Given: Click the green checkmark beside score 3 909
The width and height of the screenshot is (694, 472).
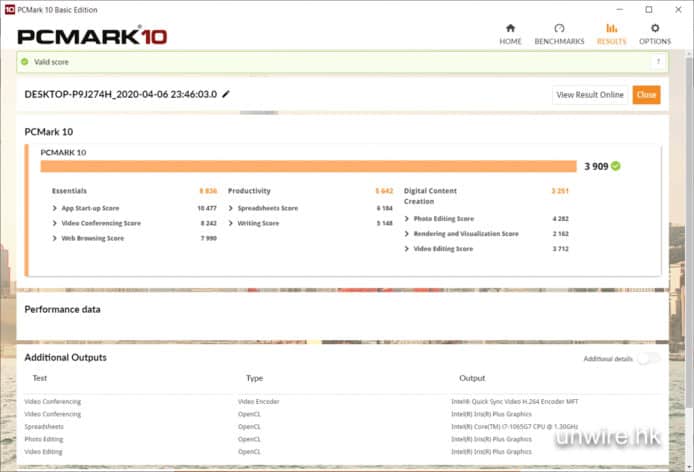Looking at the screenshot, I should [x=616, y=166].
